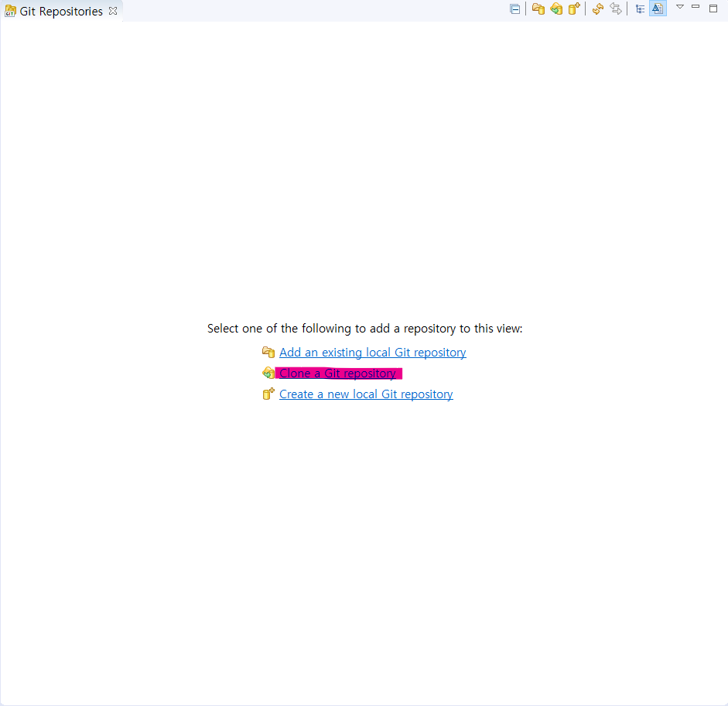
Task: Toggle hierarchical branch layout icon
Action: tap(640, 9)
